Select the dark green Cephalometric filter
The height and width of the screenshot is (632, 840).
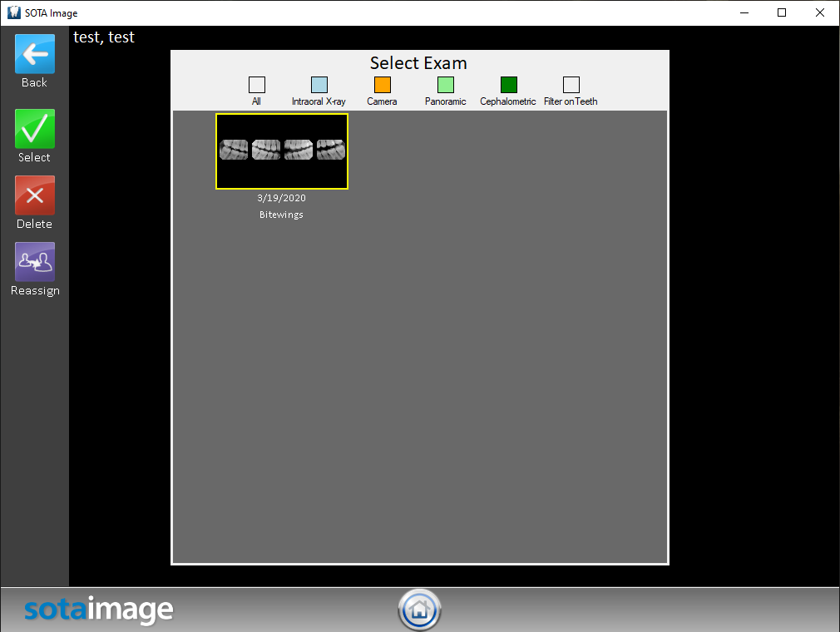[x=508, y=85]
